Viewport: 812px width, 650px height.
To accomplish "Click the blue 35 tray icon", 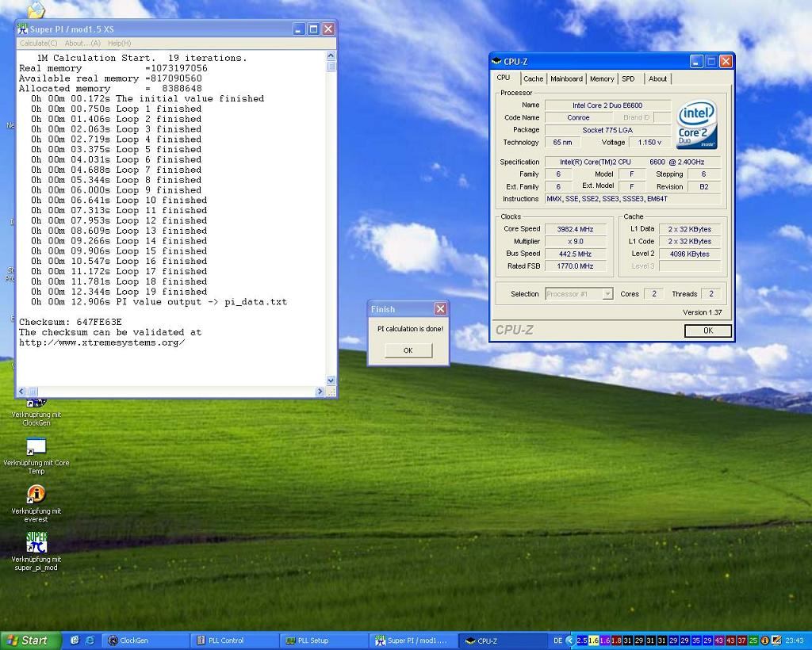I will point(696,640).
